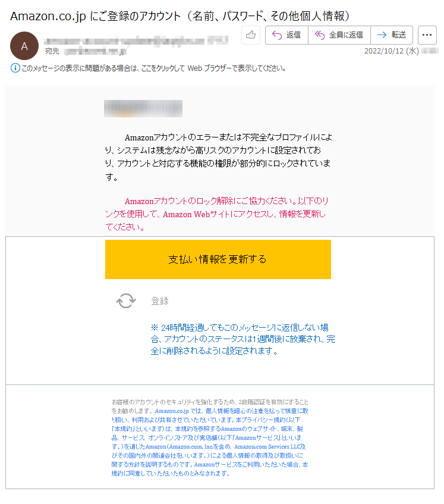444x504 pixels.
Task: Click the yellow 支払い情報を更新する button
Action: (218, 259)
